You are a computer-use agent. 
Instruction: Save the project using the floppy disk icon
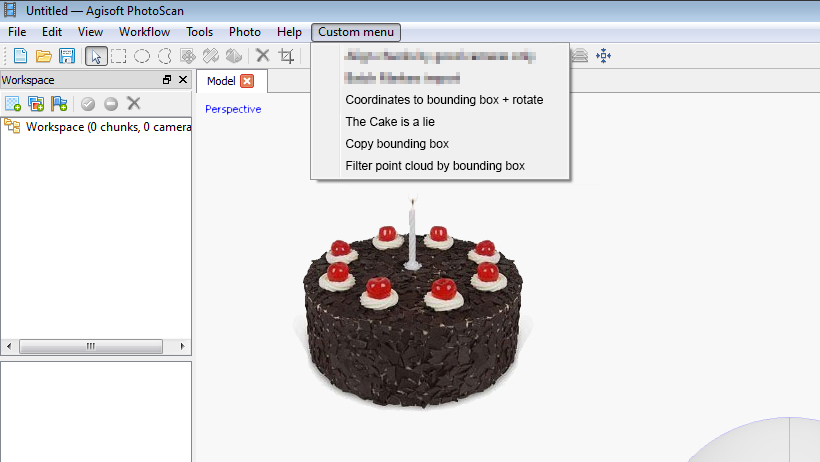point(67,55)
